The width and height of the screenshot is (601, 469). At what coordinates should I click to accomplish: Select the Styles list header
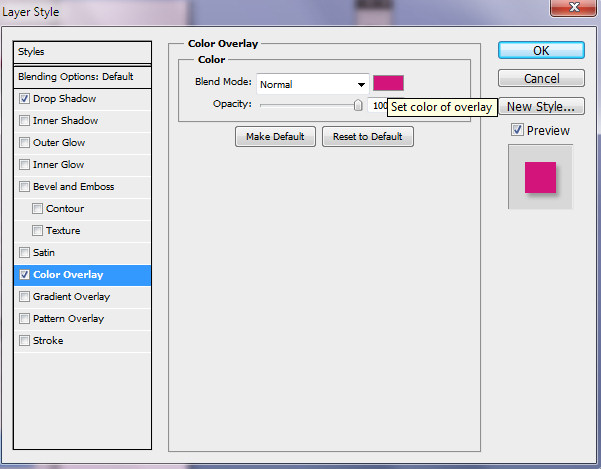82,52
